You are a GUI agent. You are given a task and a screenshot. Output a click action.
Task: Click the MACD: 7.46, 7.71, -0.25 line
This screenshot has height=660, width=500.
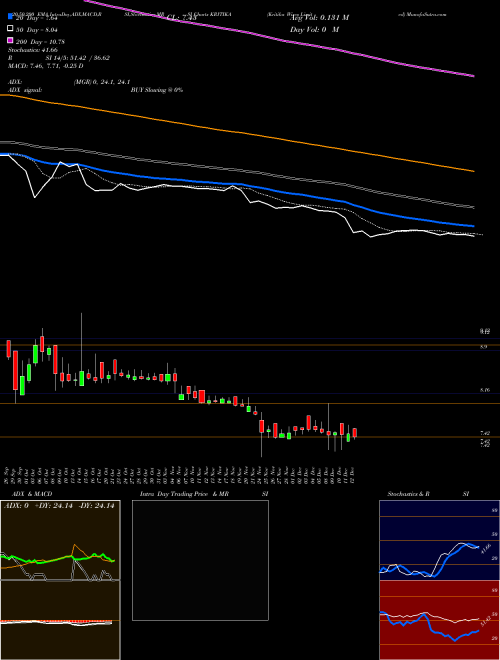coord(45,66)
